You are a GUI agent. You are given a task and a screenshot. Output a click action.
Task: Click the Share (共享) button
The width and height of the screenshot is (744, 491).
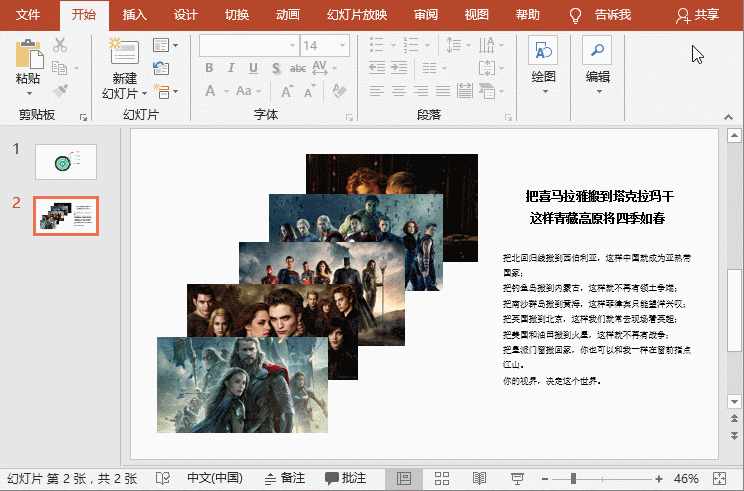tap(698, 15)
